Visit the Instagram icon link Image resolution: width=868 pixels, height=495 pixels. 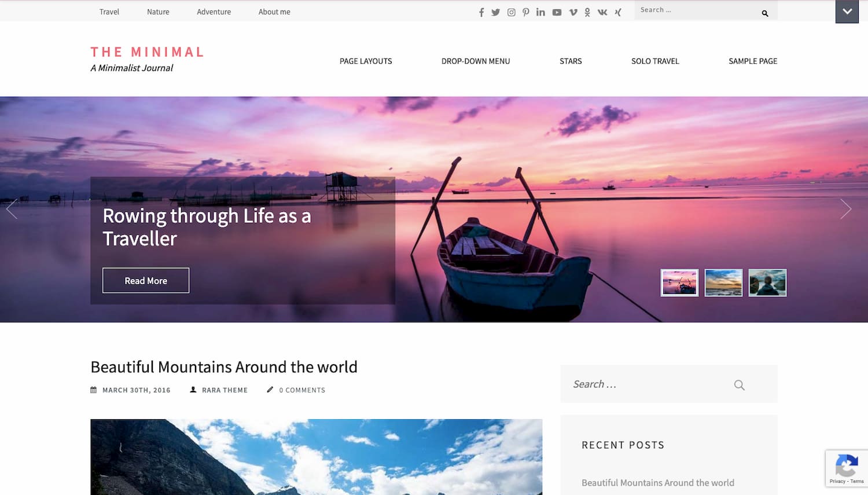click(x=511, y=12)
